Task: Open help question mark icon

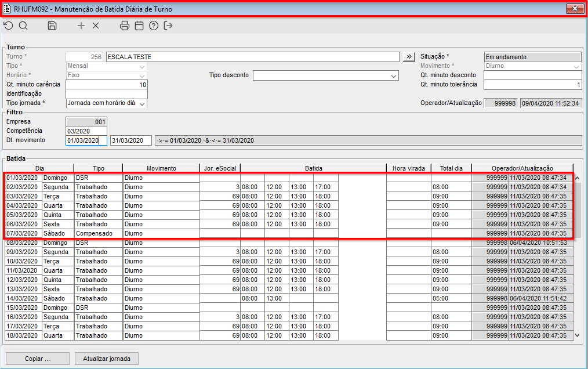Action: (x=154, y=26)
